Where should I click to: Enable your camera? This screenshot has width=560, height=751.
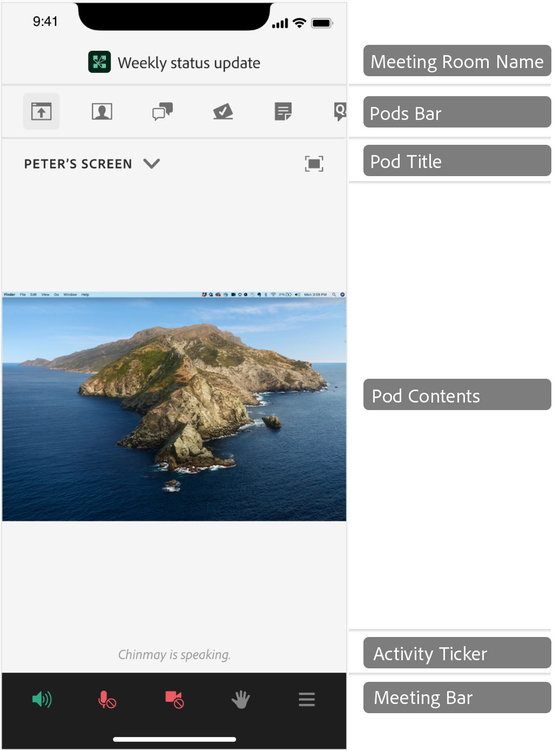coord(173,699)
